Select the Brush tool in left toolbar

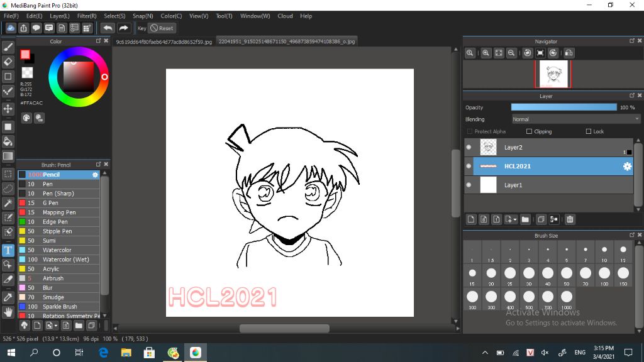(x=8, y=47)
